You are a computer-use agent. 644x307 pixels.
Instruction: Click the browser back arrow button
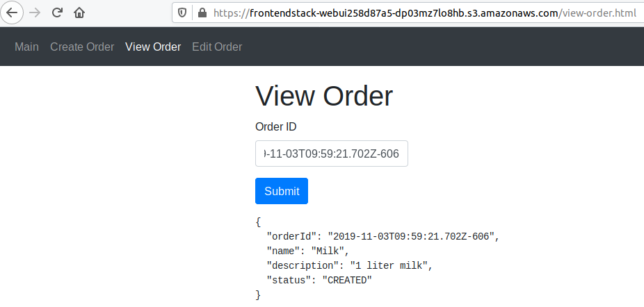tap(13, 13)
